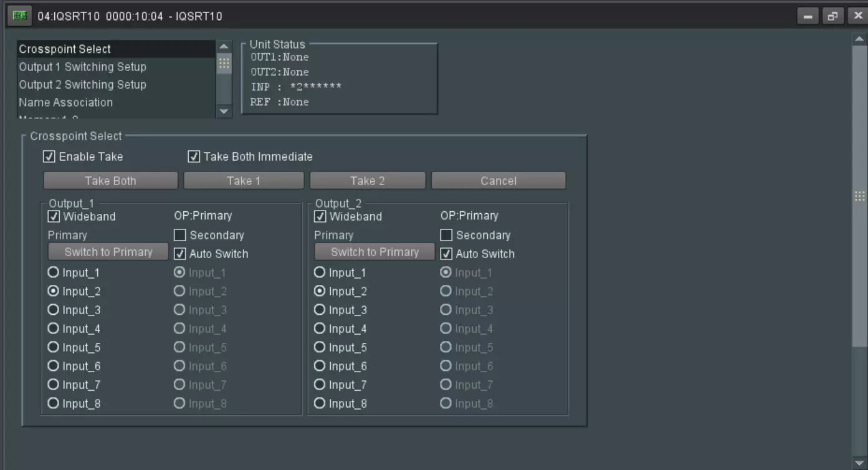Click the OUT2:None status line

(280, 72)
